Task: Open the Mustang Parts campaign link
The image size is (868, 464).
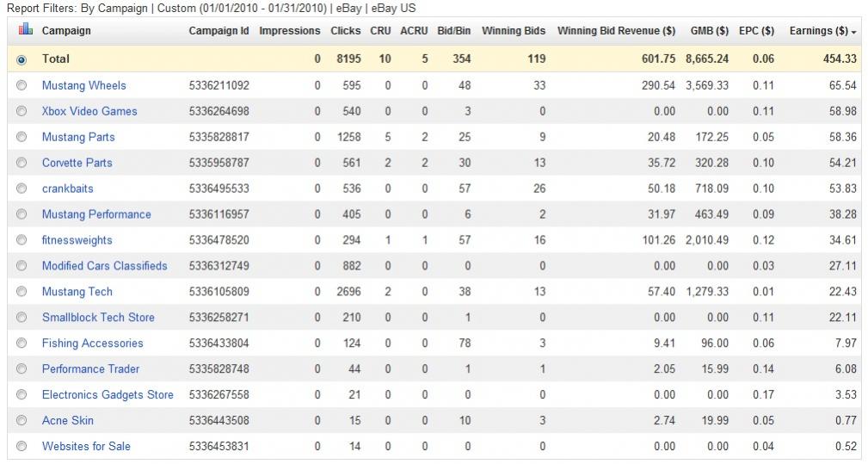Action: pos(78,137)
